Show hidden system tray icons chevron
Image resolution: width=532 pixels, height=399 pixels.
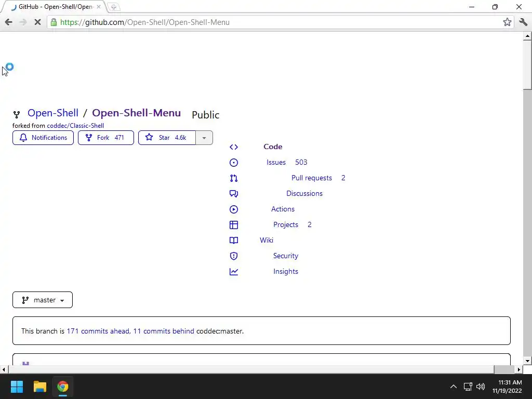tap(453, 387)
